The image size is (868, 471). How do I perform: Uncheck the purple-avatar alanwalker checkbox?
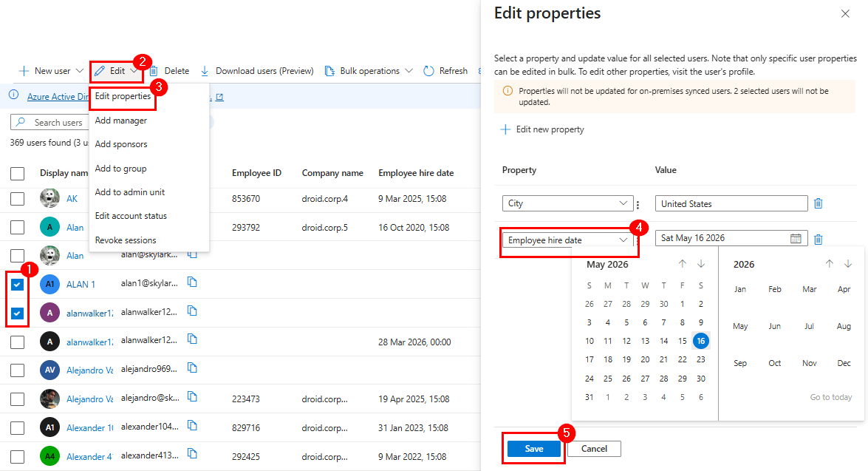click(x=17, y=313)
